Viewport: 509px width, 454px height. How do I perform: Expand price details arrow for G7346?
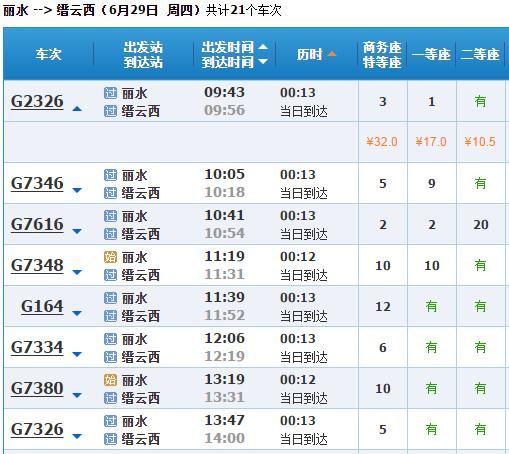(77, 190)
